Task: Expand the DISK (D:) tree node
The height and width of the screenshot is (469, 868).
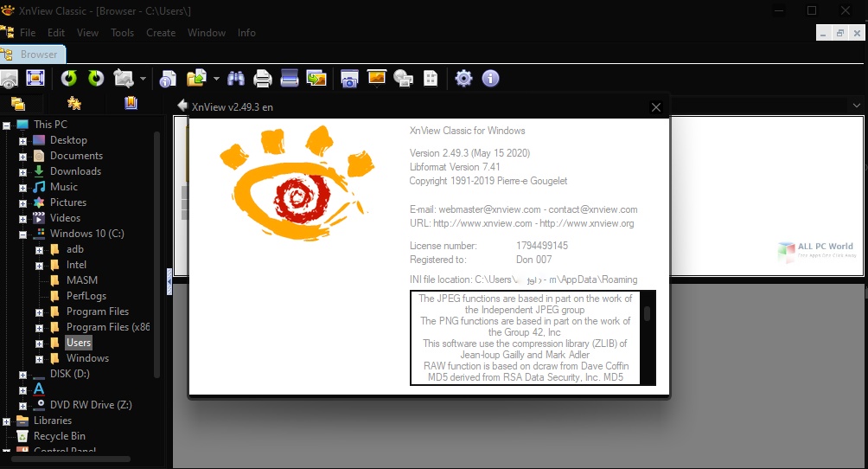Action: (x=22, y=375)
